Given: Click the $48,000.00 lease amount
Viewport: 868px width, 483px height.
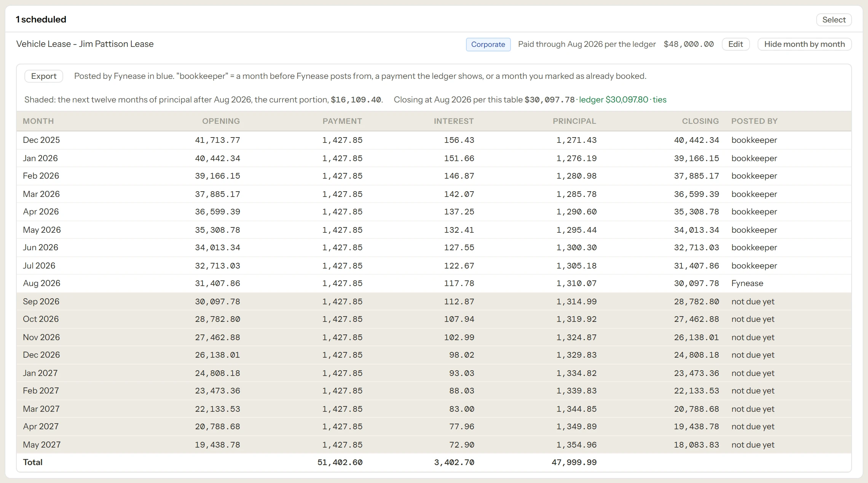Looking at the screenshot, I should [x=689, y=44].
